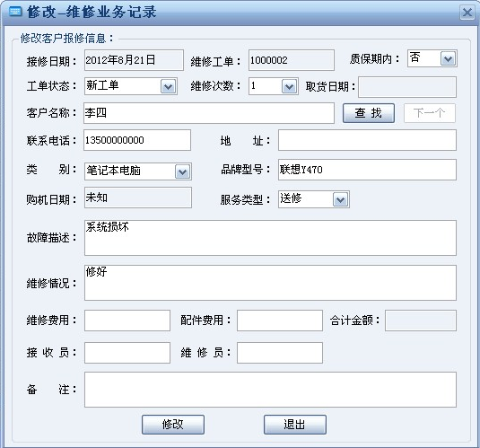480x448 pixels.
Task: Open the 质保期内 dropdown arrow
Action: tap(449, 58)
